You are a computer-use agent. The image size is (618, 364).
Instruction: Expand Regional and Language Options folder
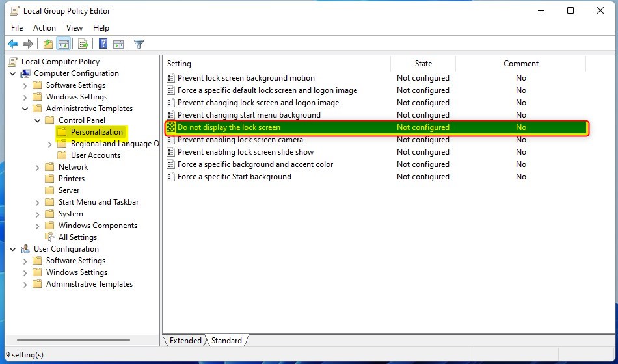(x=49, y=144)
